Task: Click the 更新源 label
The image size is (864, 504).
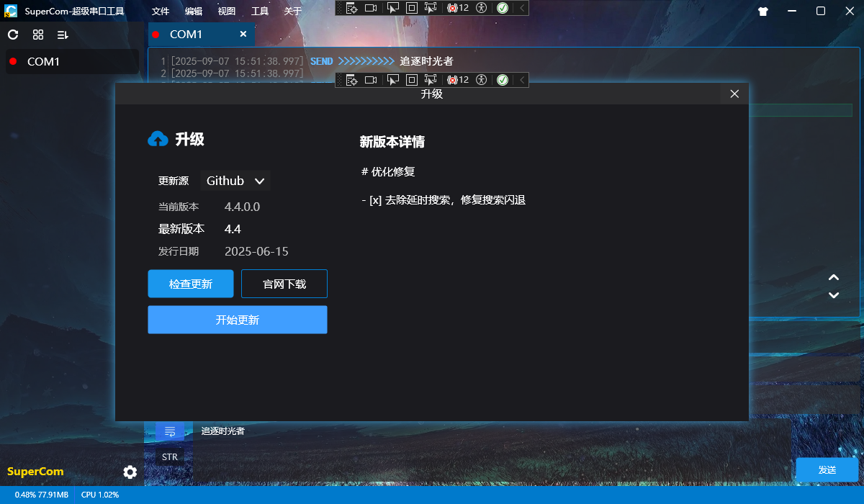Action: (174, 181)
